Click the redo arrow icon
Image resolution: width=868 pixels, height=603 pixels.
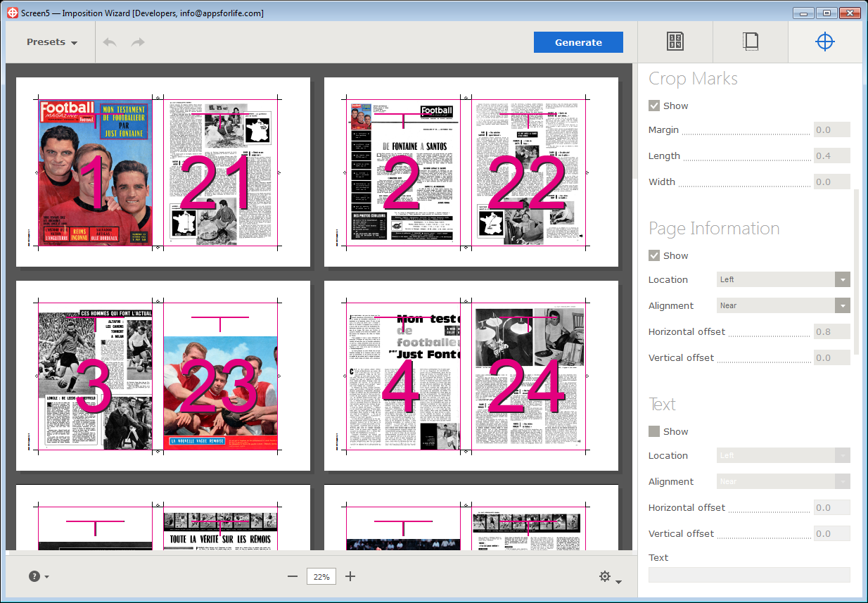pyautogui.click(x=138, y=42)
